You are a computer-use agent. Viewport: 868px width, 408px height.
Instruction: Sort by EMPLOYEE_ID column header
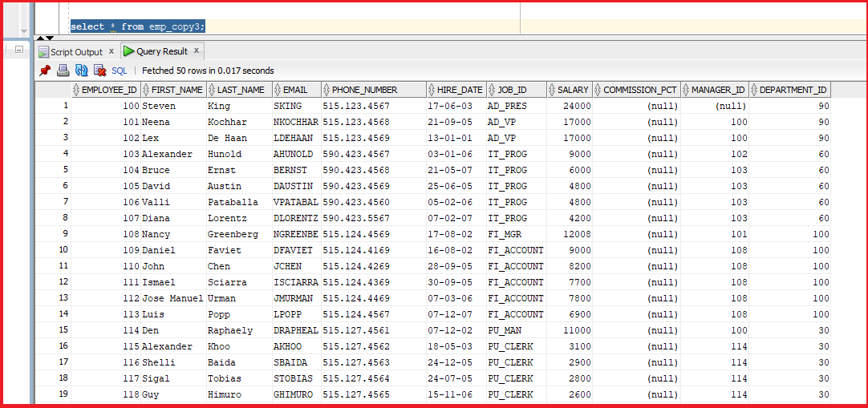click(x=106, y=90)
